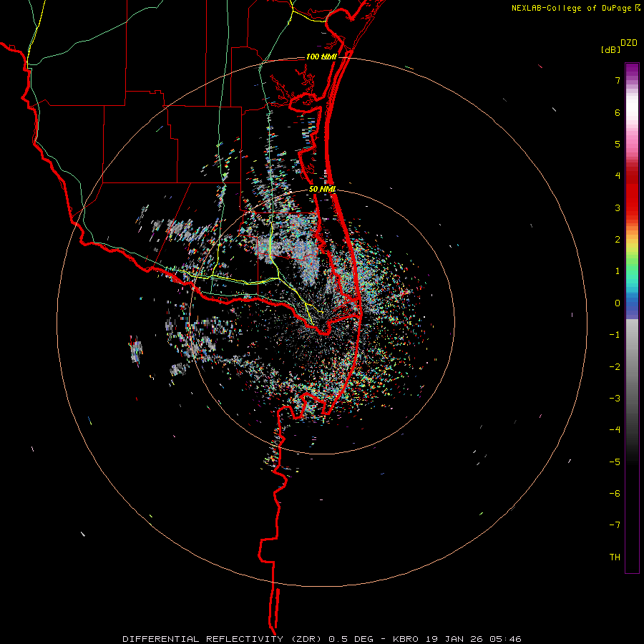
Task: Click the TH threshold label on colorbar
Action: [615, 557]
